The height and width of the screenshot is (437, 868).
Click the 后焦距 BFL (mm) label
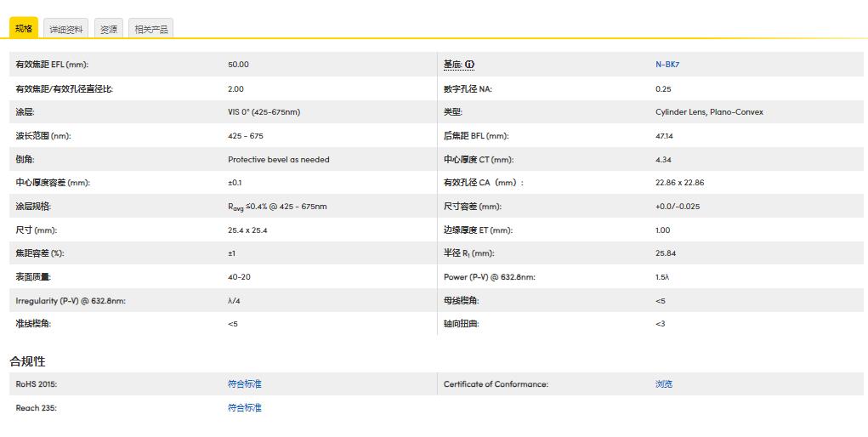[476, 136]
